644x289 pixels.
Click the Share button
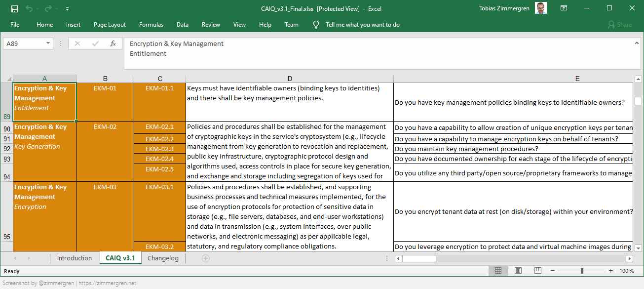[619, 24]
